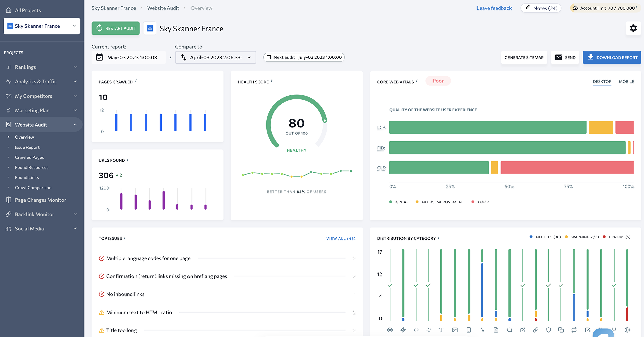Go to Crawled Pages
The image size is (644, 337).
coord(29,157)
